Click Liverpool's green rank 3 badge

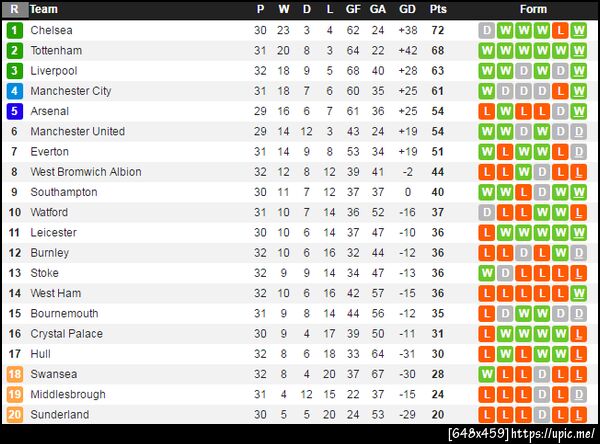click(x=14, y=71)
